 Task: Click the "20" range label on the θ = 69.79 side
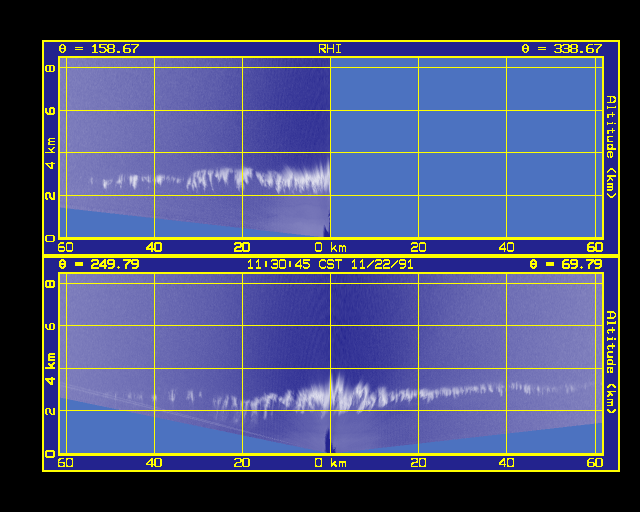click(x=418, y=463)
